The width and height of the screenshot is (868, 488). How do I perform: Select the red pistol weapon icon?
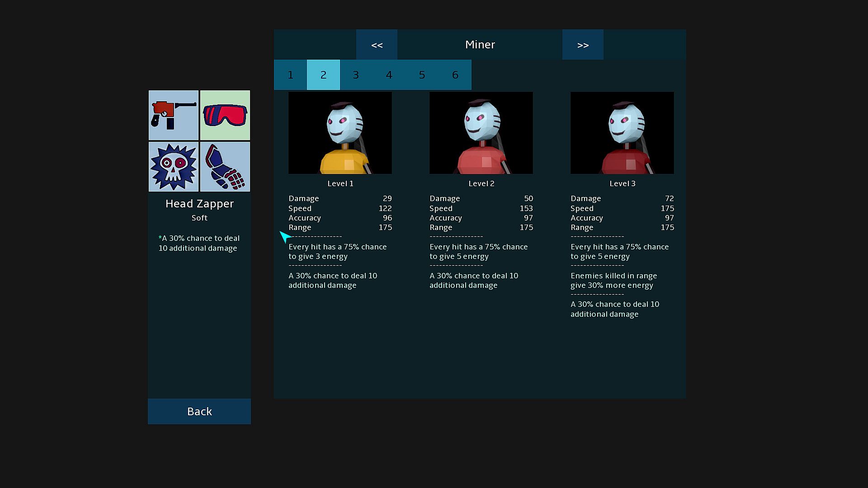pos(174,115)
